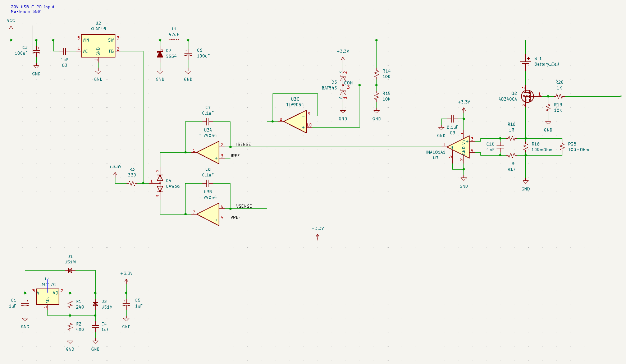Click the "BAW56" value text
The image size is (626, 364).
pyautogui.click(x=173, y=186)
